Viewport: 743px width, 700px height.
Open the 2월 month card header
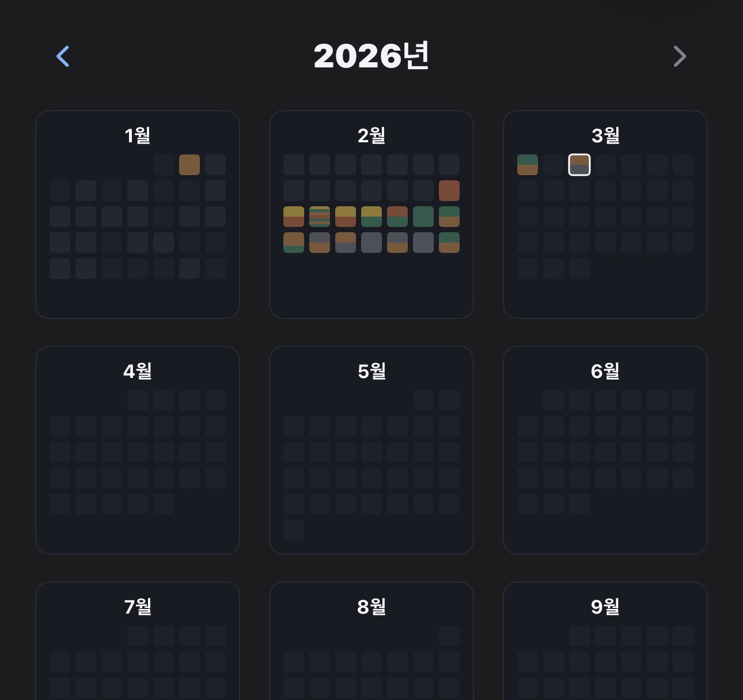371,135
